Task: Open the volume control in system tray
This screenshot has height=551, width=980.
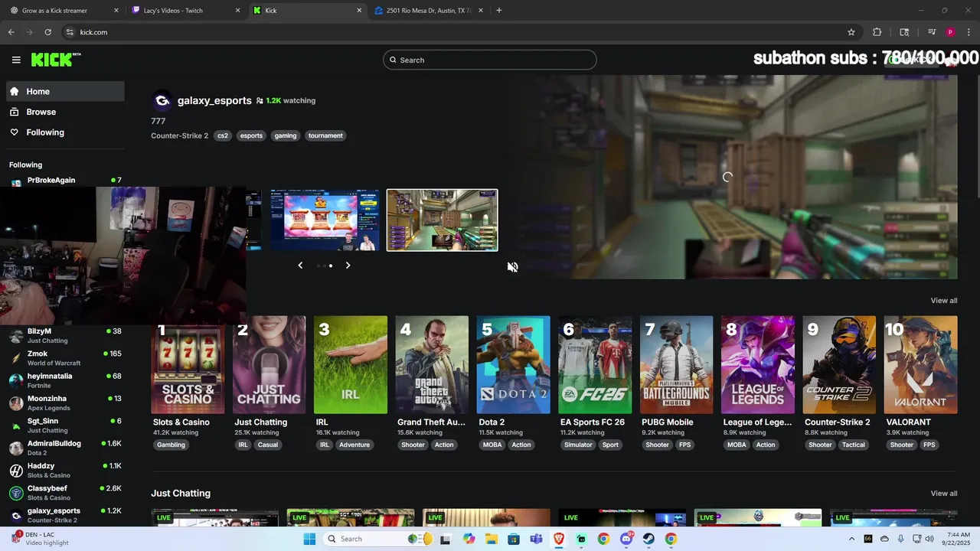Action: [929, 539]
